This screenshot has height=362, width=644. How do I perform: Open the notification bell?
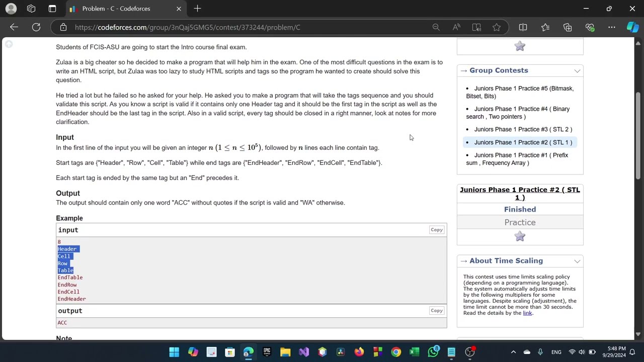click(x=632, y=352)
